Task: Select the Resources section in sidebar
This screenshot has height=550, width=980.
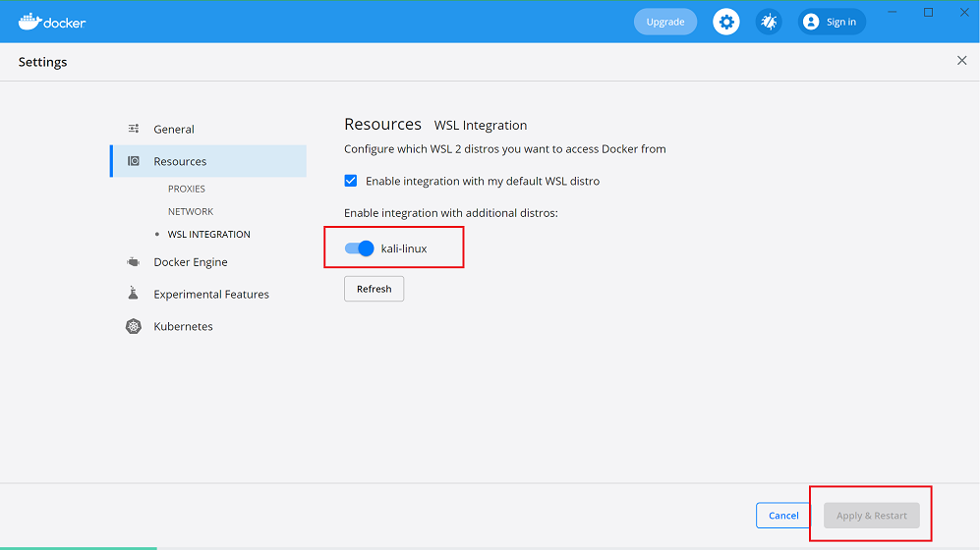Action: coord(180,161)
